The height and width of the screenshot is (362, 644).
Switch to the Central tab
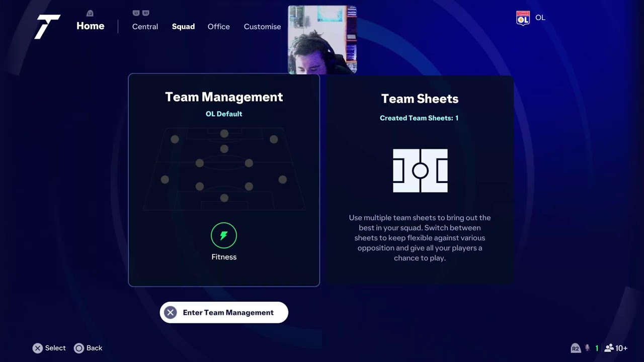(145, 27)
